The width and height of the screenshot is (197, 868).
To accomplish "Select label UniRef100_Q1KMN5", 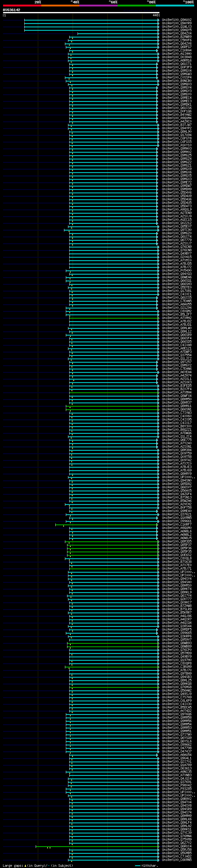I will 177,518.
